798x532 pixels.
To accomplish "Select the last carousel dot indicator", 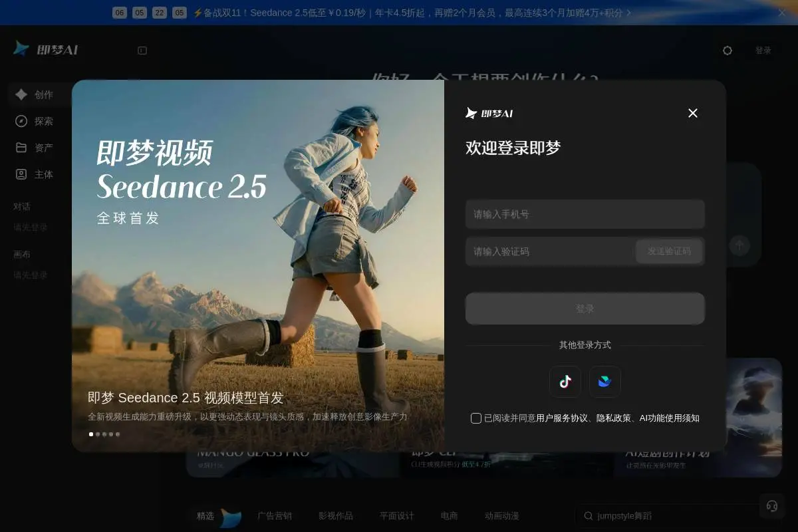I will tap(118, 434).
